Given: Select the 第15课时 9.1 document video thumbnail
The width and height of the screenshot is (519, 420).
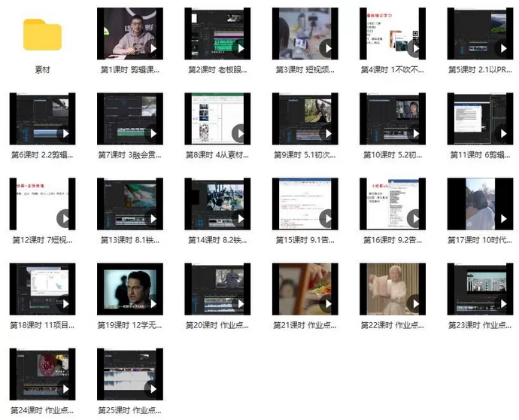Looking at the screenshot, I should tap(305, 204).
